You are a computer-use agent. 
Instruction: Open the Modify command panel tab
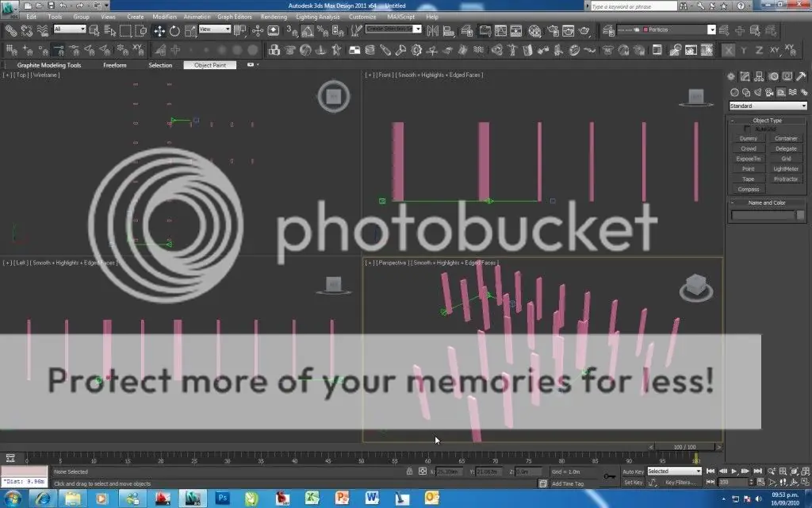[x=745, y=77]
